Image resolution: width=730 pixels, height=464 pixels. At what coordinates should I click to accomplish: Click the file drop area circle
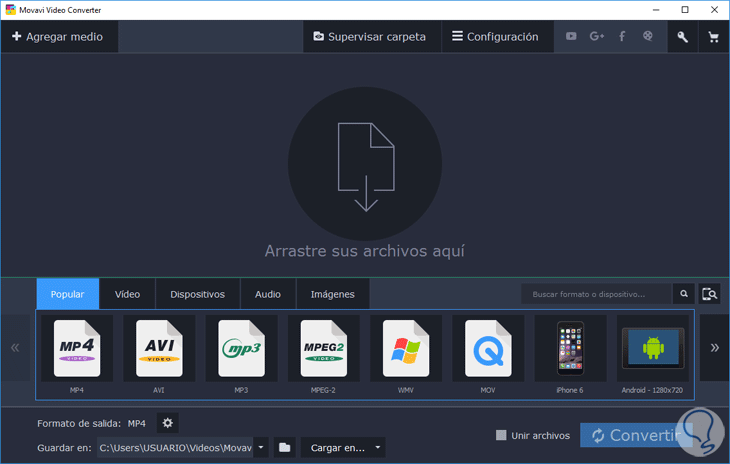[x=365, y=164]
